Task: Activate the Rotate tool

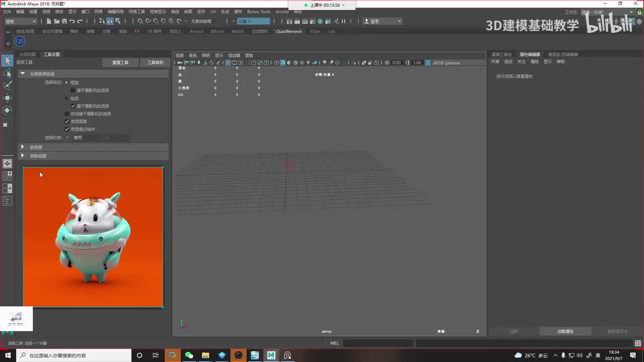Action: tap(8, 110)
